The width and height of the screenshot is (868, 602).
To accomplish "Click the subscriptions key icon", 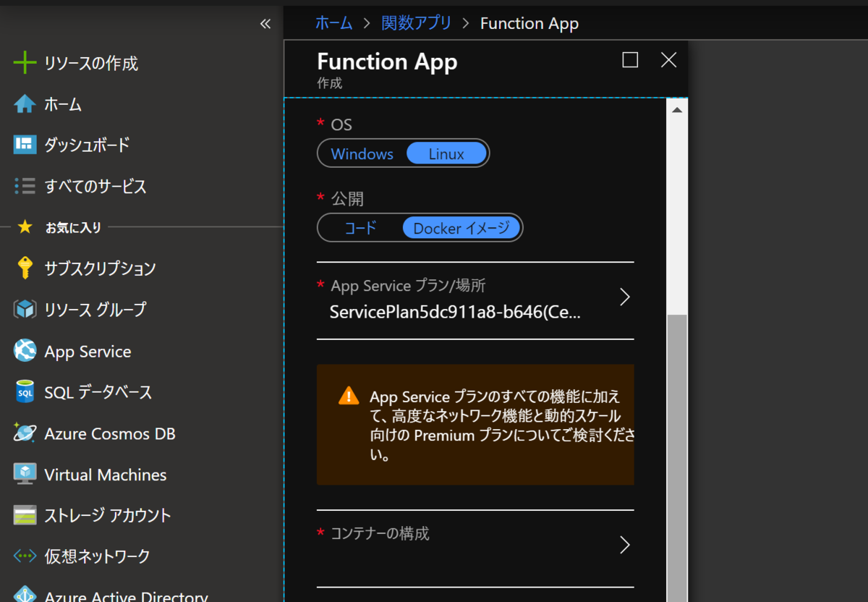I will pyautogui.click(x=25, y=268).
